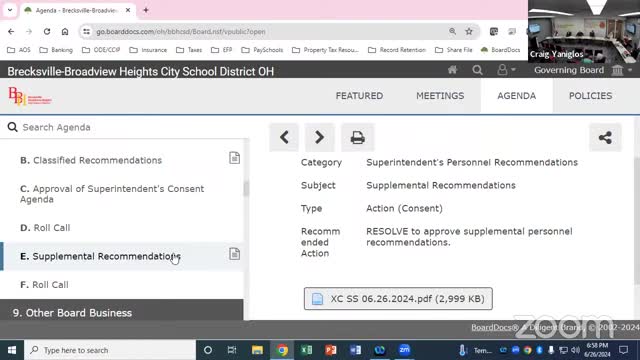
Task: Click Craig Yaniglos video thumbnail
Action: (x=584, y=31)
